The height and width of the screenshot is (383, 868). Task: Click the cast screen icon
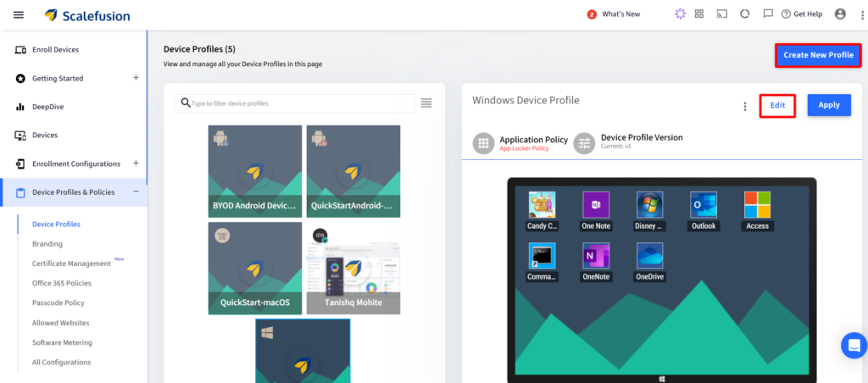tap(722, 14)
